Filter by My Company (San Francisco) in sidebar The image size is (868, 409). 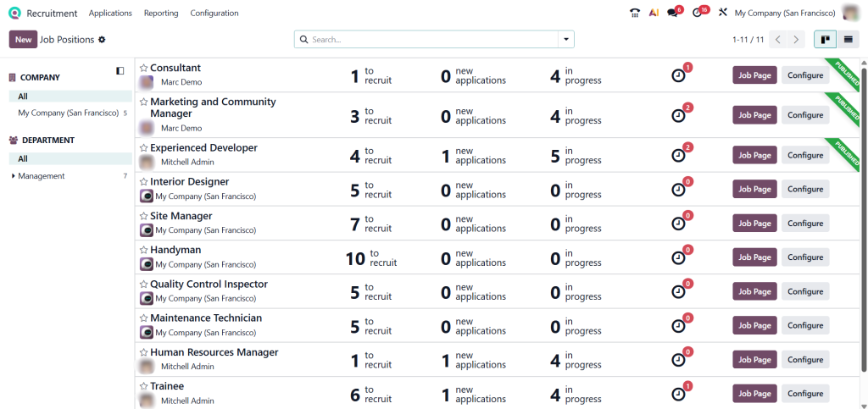click(x=70, y=113)
